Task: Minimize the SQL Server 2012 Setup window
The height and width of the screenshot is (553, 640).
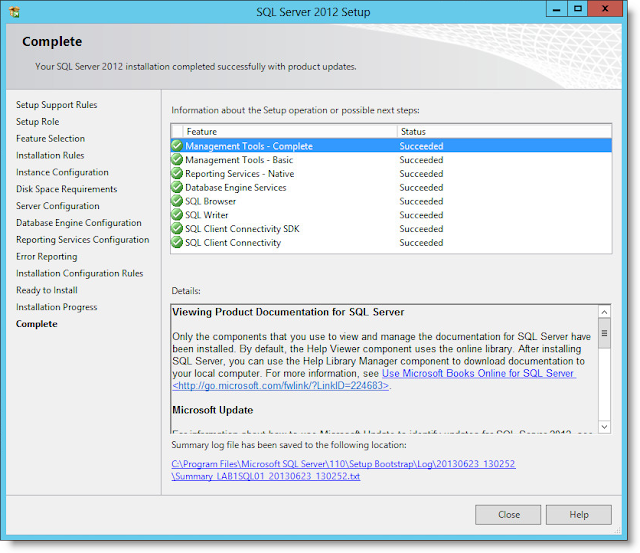Action: pos(556,9)
